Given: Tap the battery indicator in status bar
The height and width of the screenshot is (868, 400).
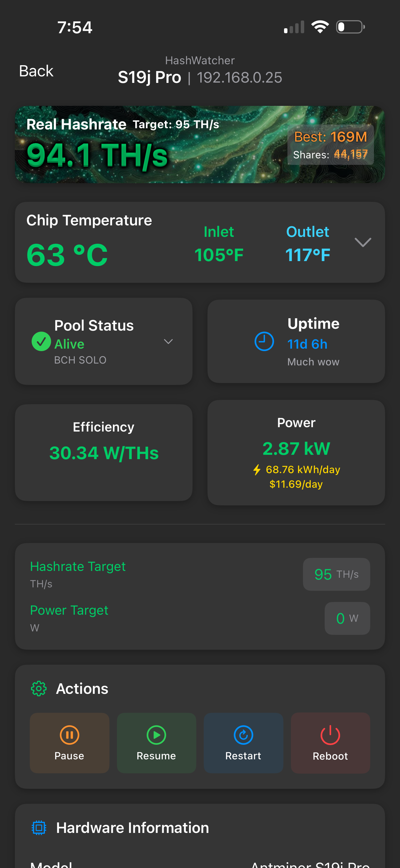Looking at the screenshot, I should (350, 27).
